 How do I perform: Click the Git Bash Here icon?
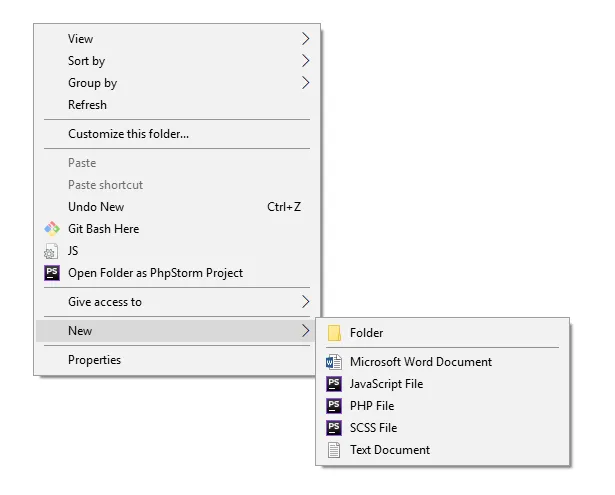coord(52,229)
